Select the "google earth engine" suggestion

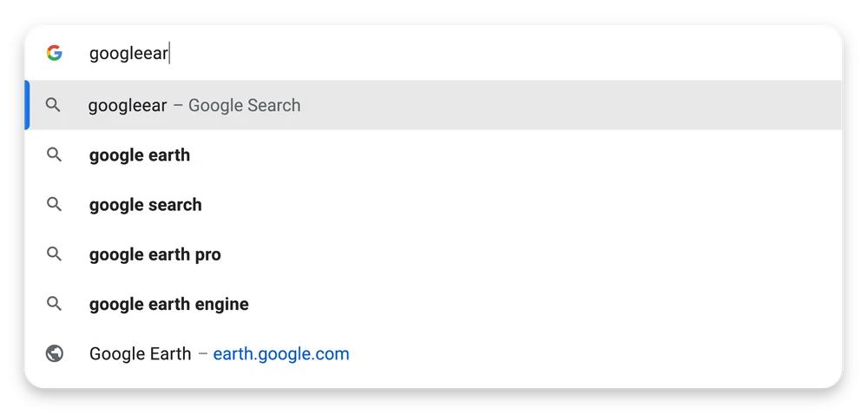[169, 304]
